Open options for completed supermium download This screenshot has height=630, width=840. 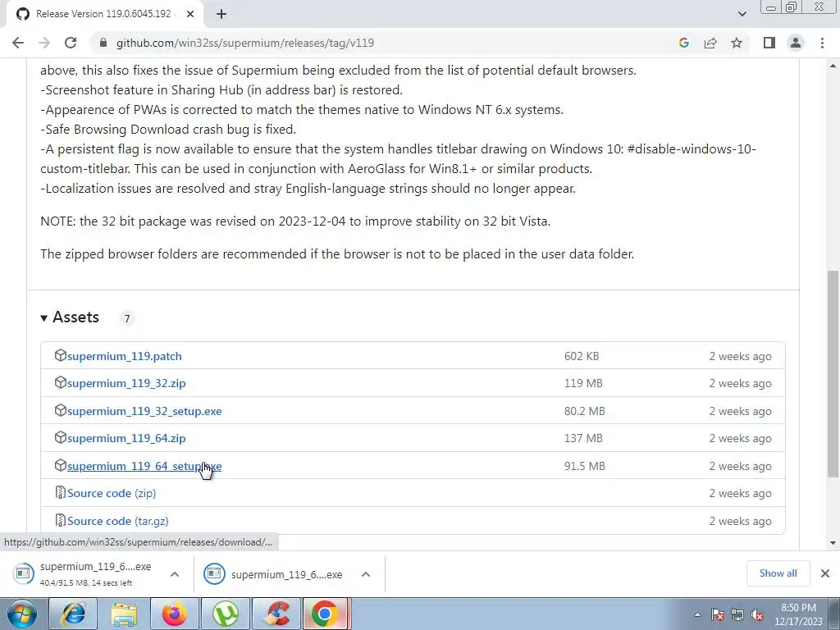[x=366, y=574]
